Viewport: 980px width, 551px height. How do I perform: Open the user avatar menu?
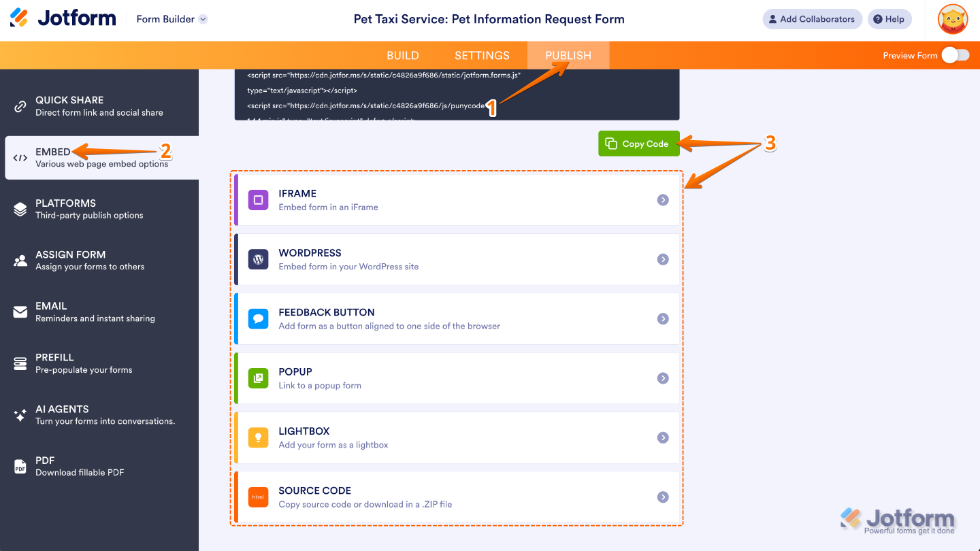pos(952,19)
